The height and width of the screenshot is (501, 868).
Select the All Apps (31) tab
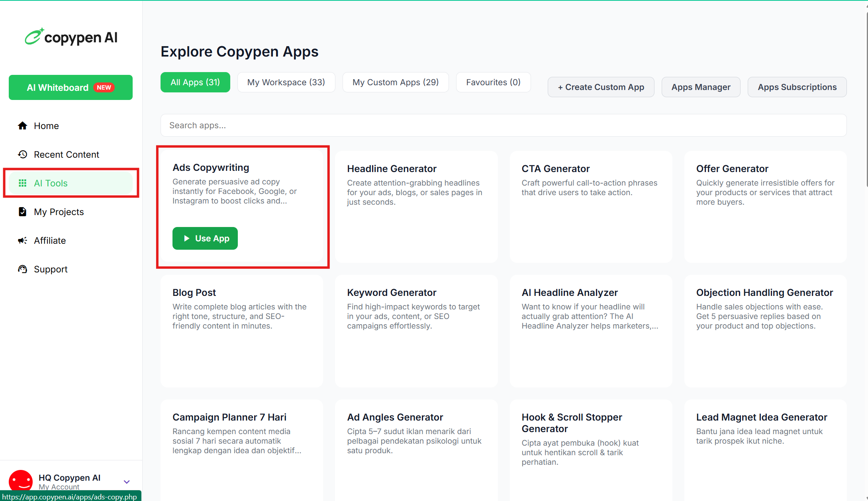[x=195, y=82]
